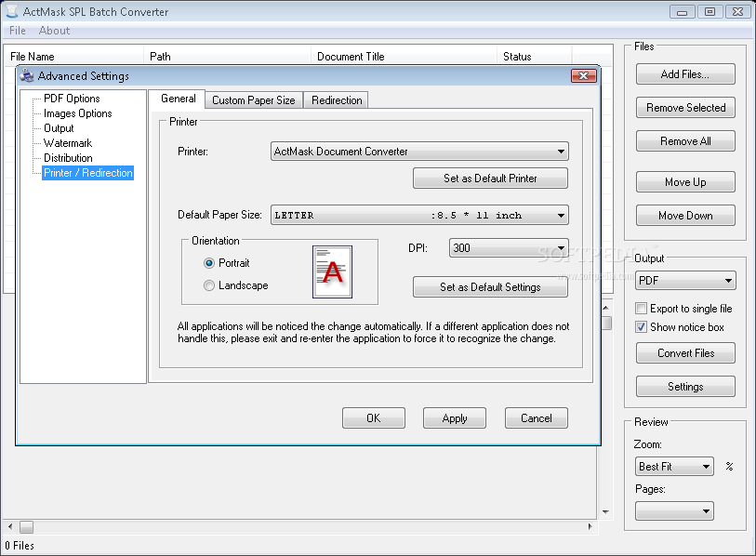
Task: Click Cancel in Advanced Settings
Action: (x=537, y=418)
